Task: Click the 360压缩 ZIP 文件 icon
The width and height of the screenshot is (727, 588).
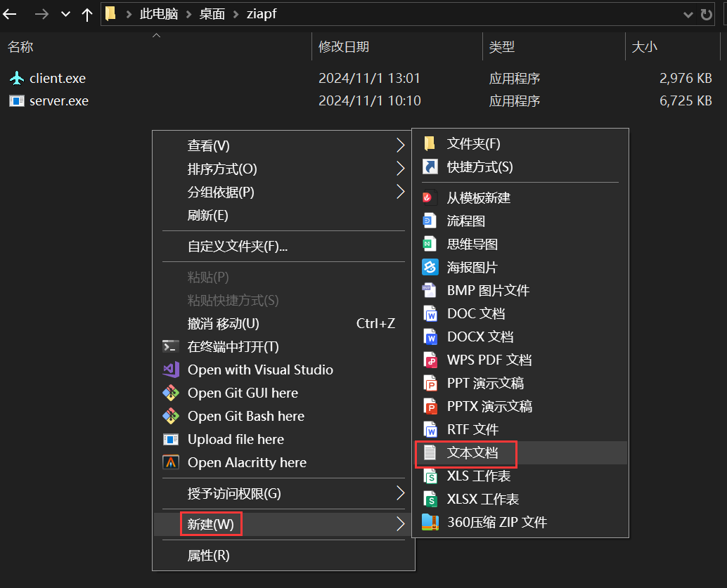Action: (430, 522)
